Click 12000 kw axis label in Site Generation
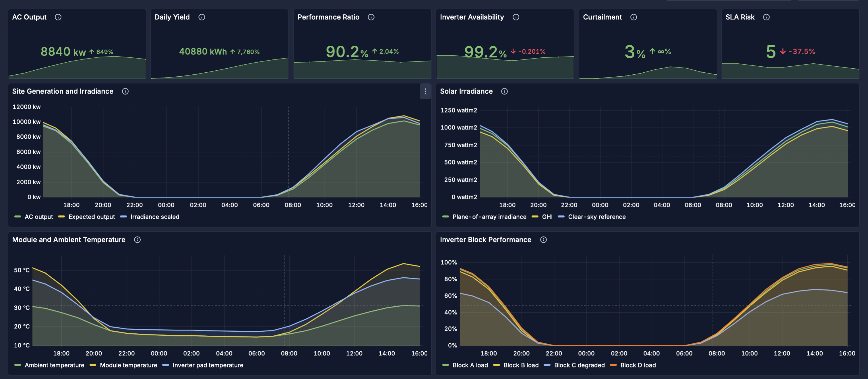868x379 pixels. (x=27, y=107)
